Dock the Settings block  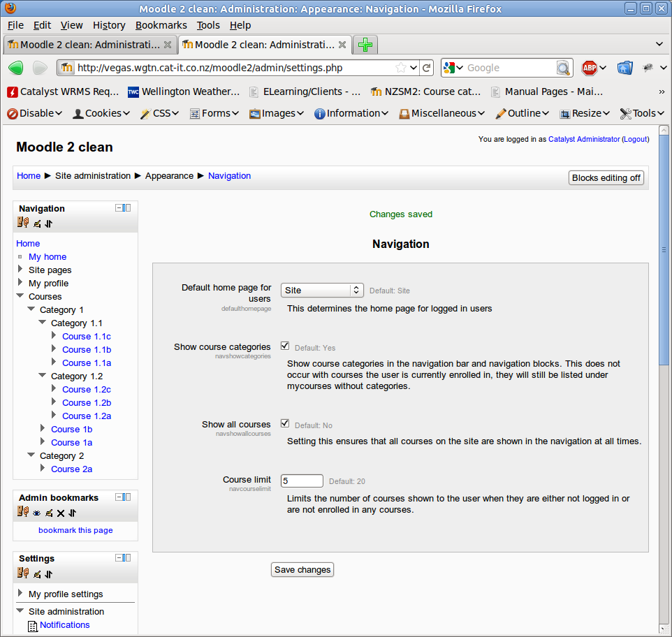coord(127,558)
